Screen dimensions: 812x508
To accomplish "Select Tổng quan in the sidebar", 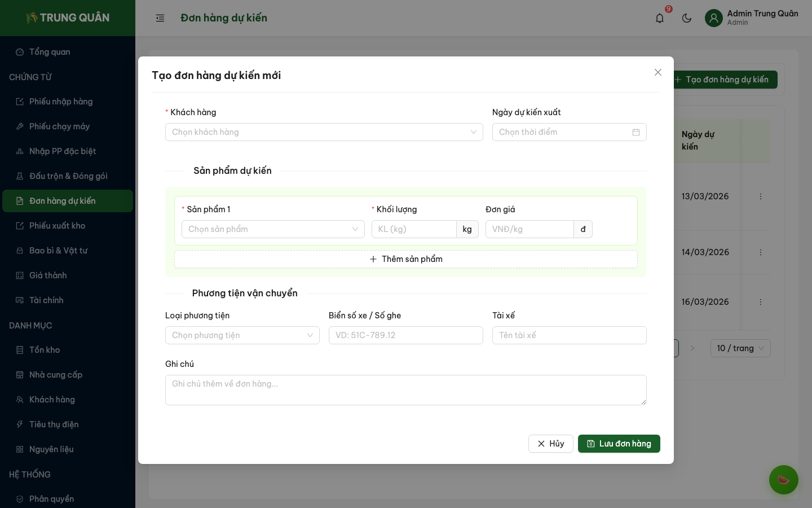I will (50, 52).
